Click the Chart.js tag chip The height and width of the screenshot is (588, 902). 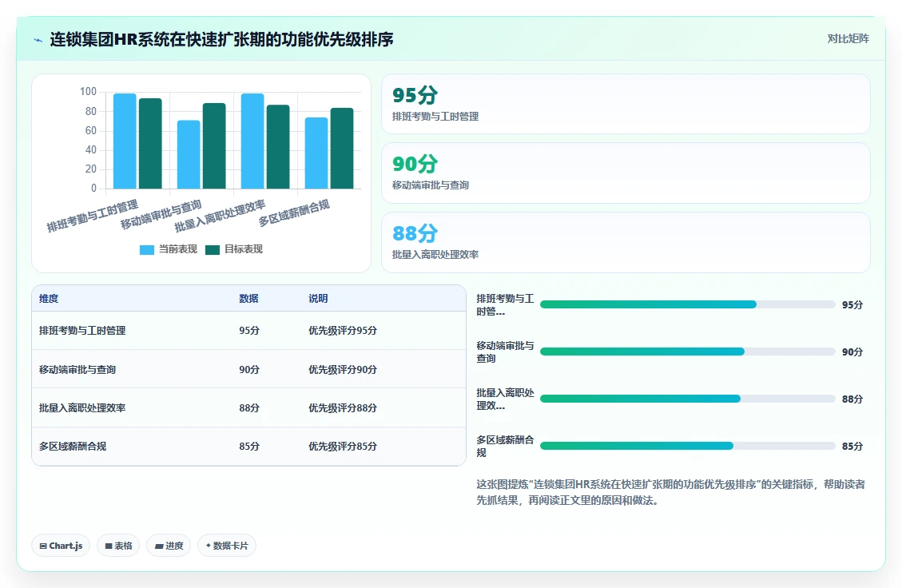(61, 546)
